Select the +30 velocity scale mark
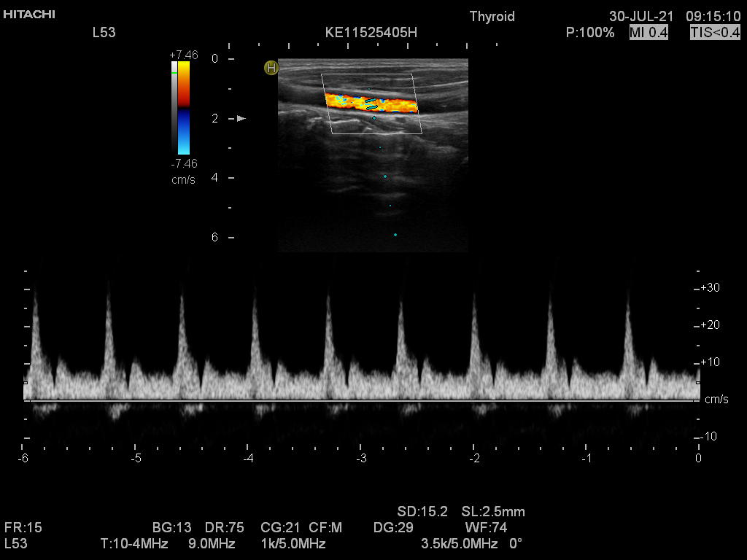This screenshot has height=560, width=747. click(709, 288)
